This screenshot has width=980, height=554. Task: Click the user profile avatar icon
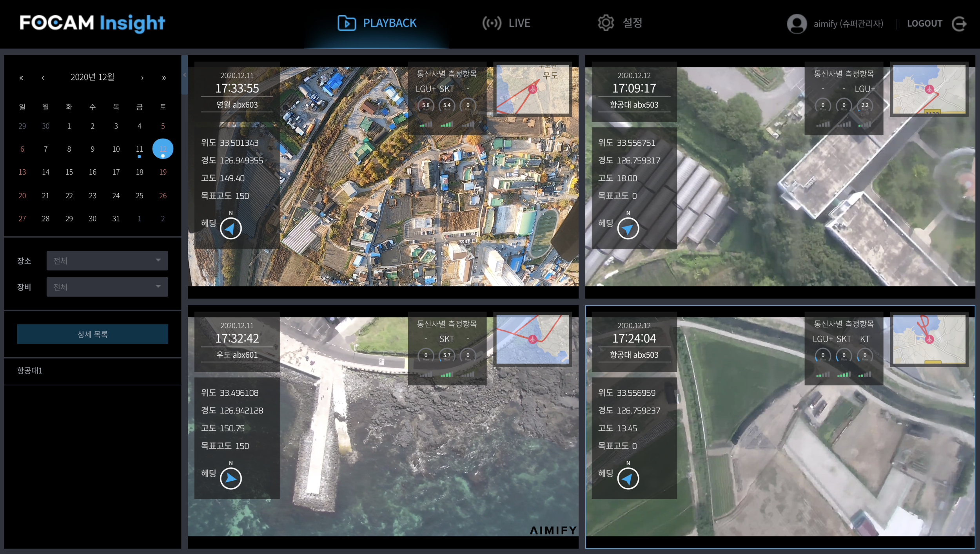point(797,24)
